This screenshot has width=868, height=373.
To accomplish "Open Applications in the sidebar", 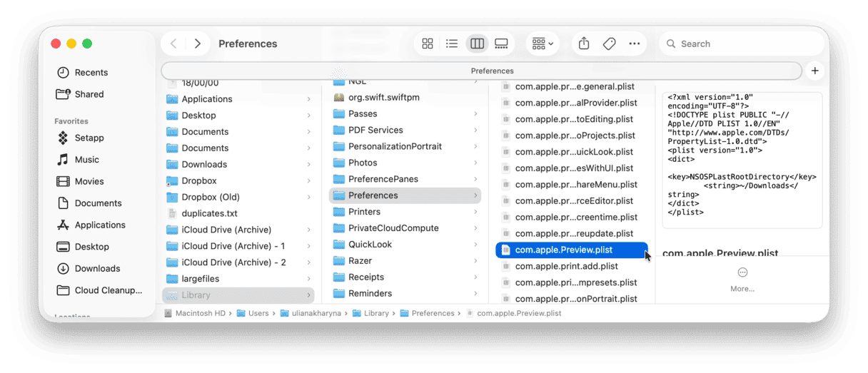I will point(100,225).
